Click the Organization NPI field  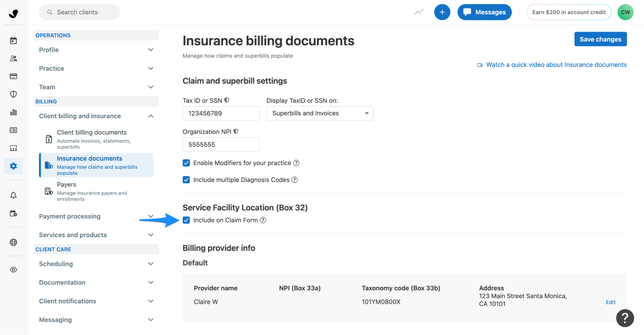[221, 145]
